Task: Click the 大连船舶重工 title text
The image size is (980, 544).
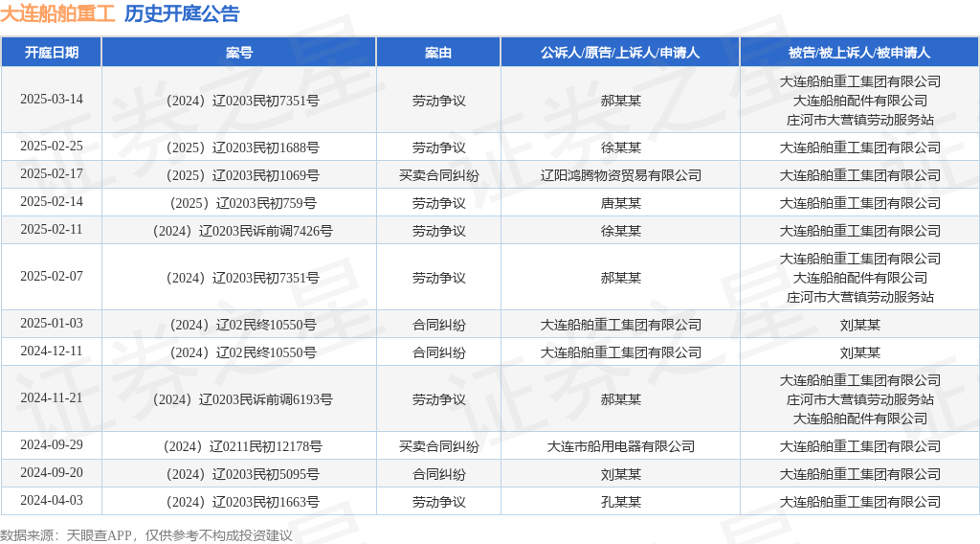Action: click(57, 13)
